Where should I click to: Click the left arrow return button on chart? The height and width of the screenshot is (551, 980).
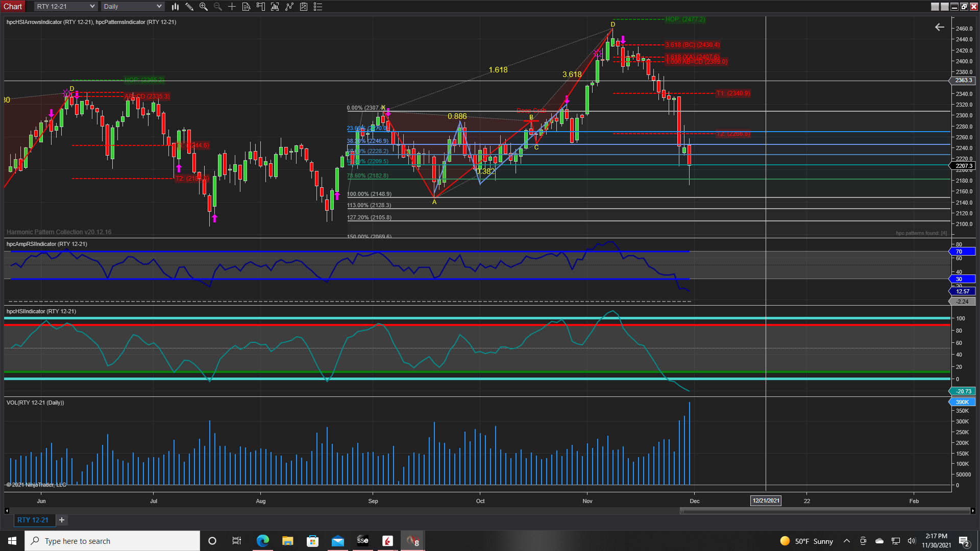(x=940, y=27)
